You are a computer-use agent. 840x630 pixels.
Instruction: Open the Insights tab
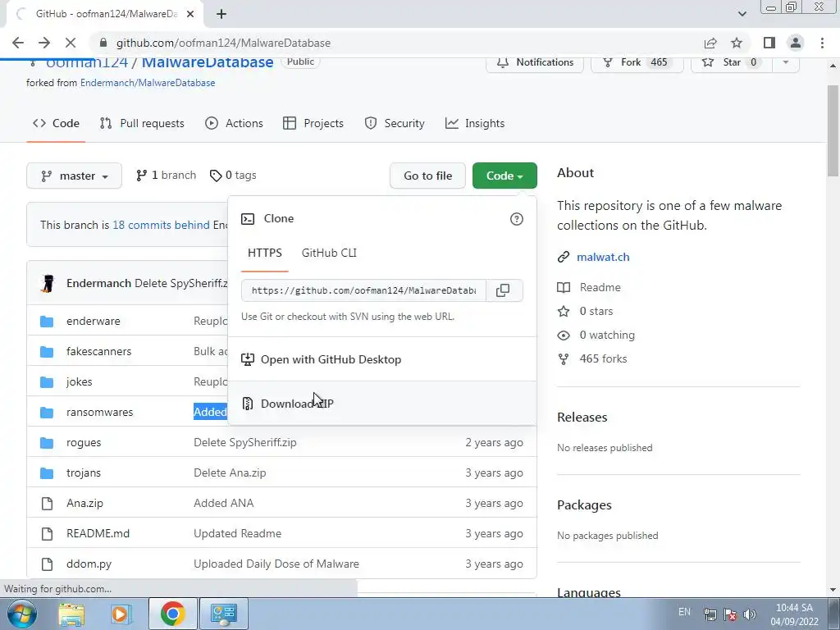pos(475,123)
